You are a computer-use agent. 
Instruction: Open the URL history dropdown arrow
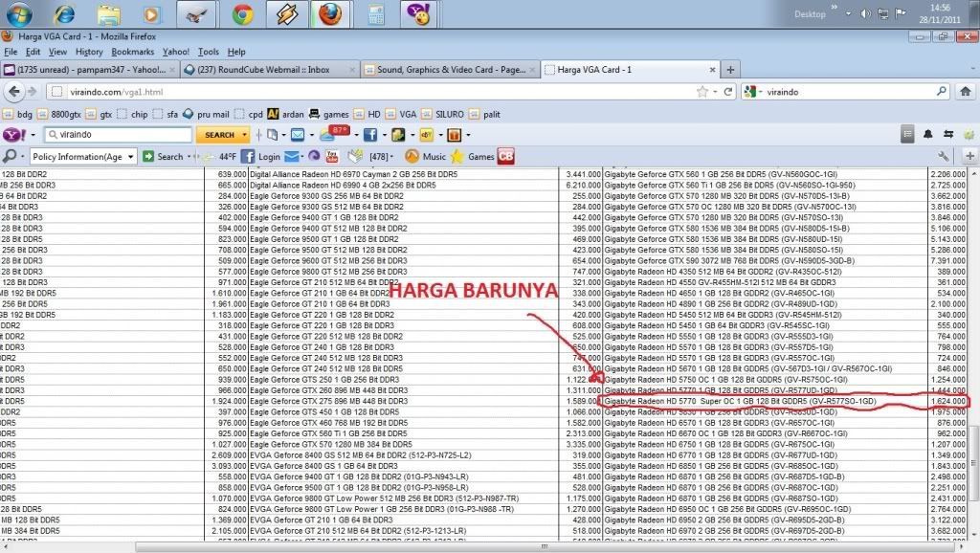[715, 92]
